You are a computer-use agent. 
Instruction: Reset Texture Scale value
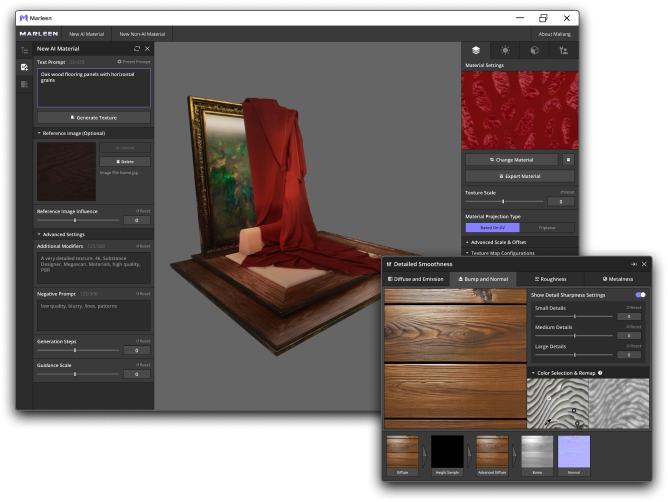pyautogui.click(x=567, y=193)
